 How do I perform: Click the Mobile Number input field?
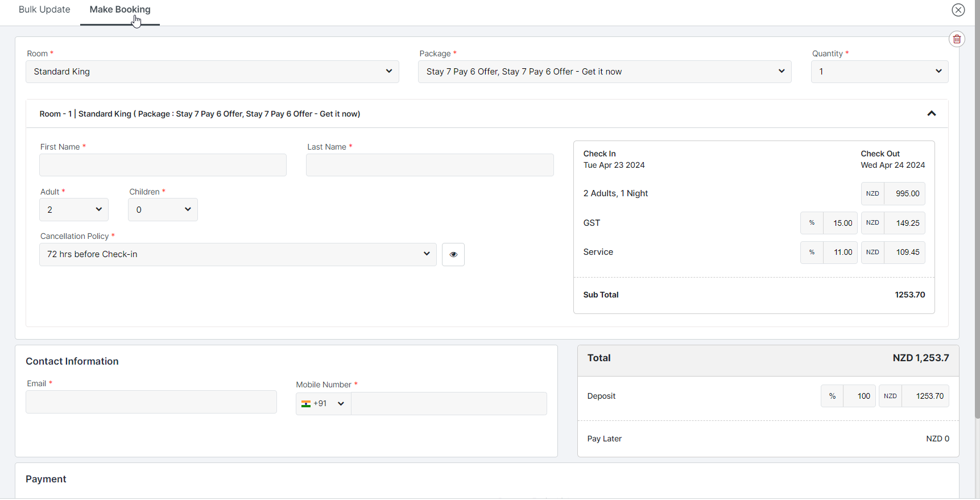(448, 404)
